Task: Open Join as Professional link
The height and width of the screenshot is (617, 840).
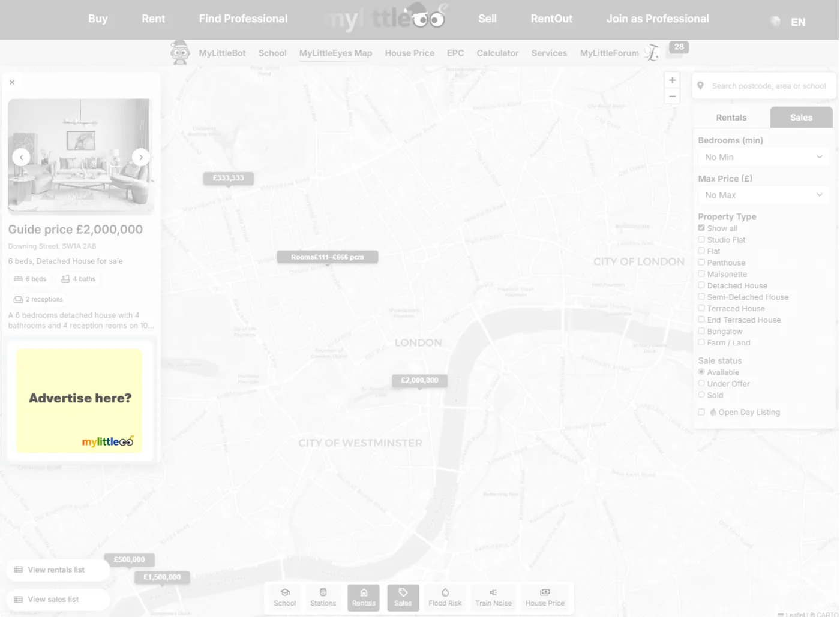Action: pos(657,19)
